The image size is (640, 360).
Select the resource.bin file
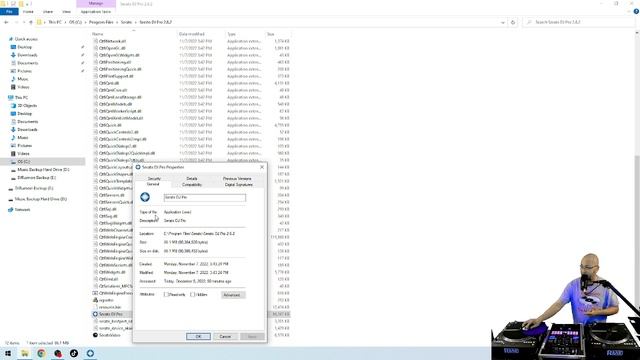coord(110,307)
